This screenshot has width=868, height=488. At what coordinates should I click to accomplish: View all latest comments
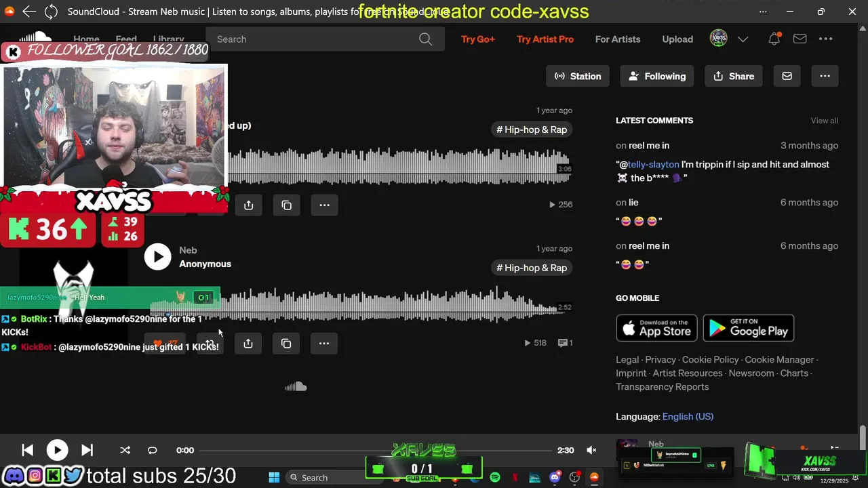tap(825, 121)
